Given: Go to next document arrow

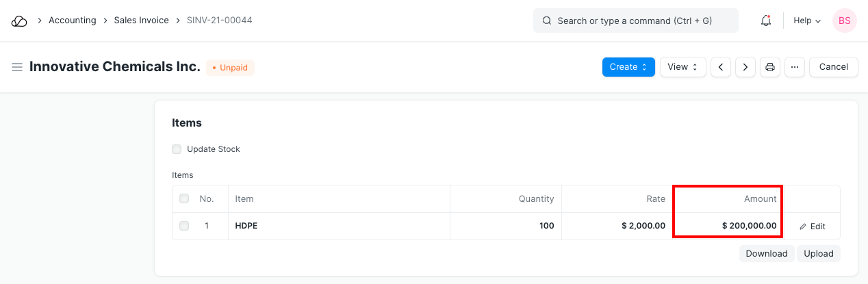Looking at the screenshot, I should click(x=745, y=67).
